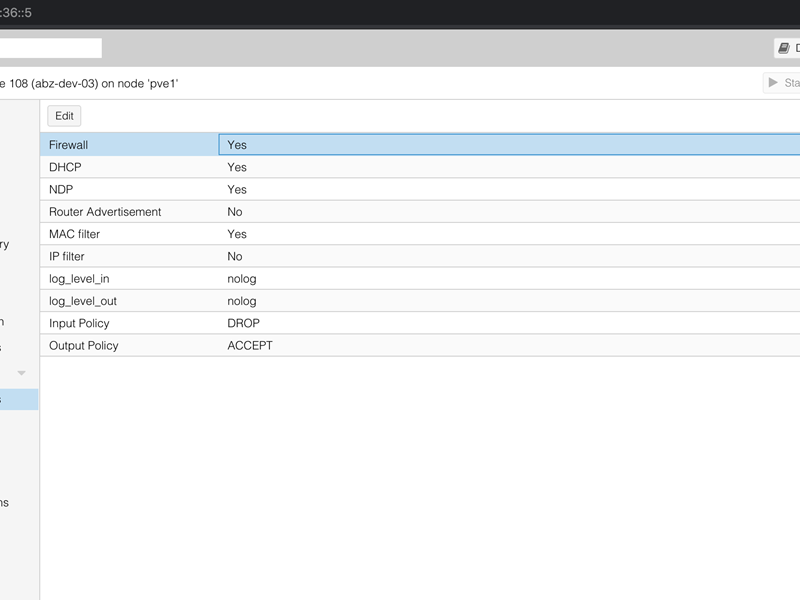Click the top search input field
Screen dimensions: 800x600
pos(50,48)
